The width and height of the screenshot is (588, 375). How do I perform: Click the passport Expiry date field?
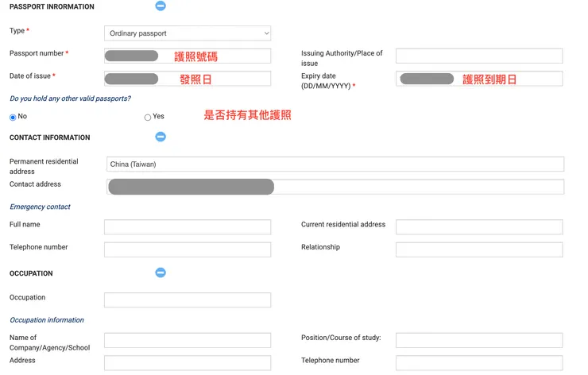479,79
